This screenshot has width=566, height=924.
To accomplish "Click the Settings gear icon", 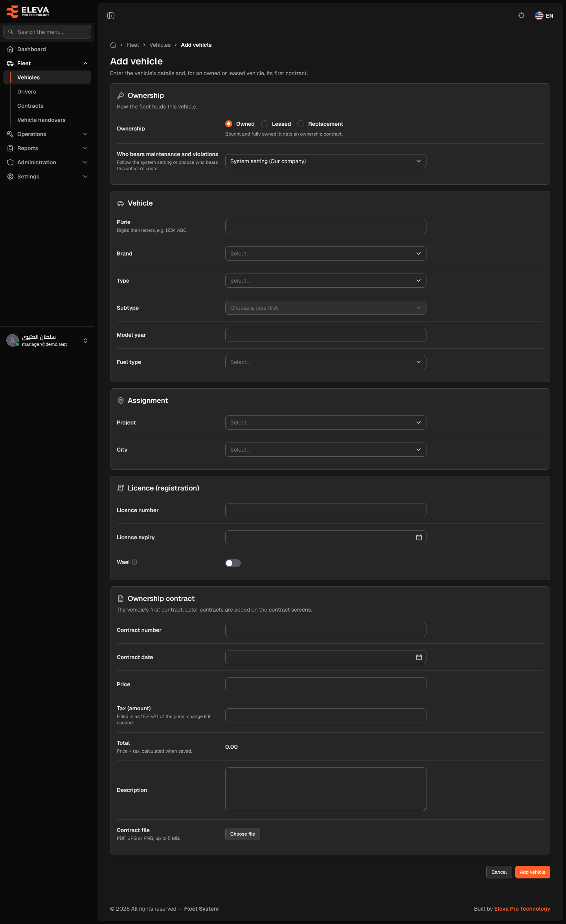I will 10,176.
